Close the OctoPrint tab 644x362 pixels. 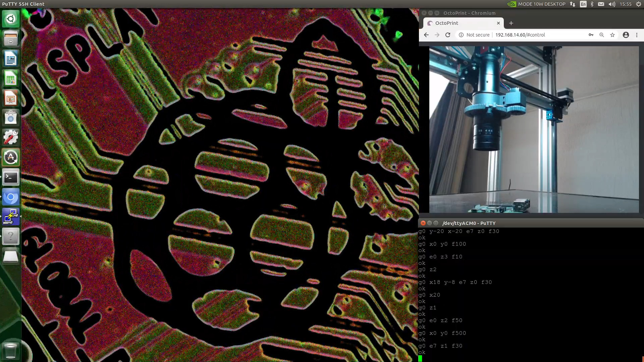(498, 23)
